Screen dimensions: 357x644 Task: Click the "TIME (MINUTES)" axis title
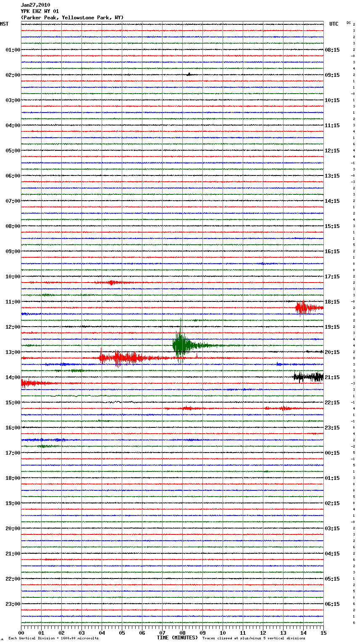click(x=177, y=638)
